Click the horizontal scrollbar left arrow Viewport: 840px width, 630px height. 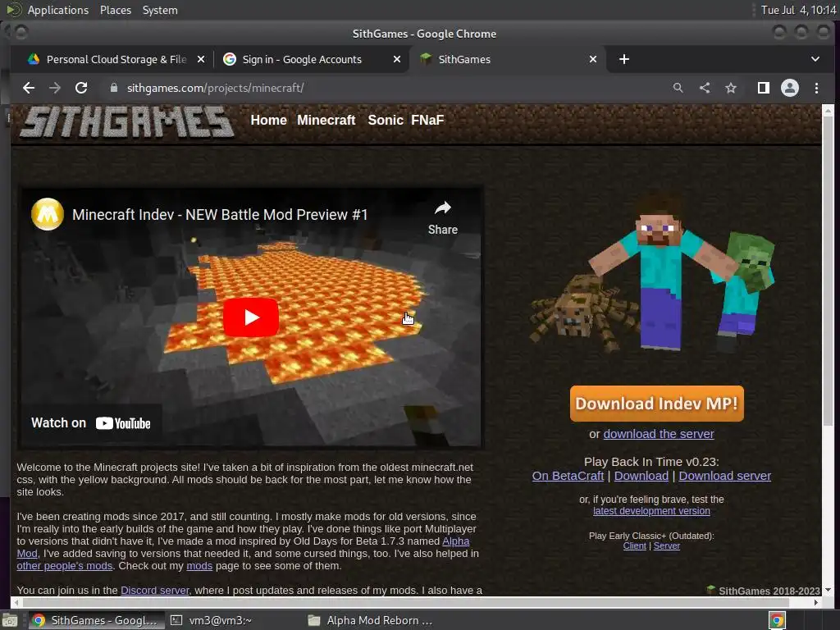(16, 602)
